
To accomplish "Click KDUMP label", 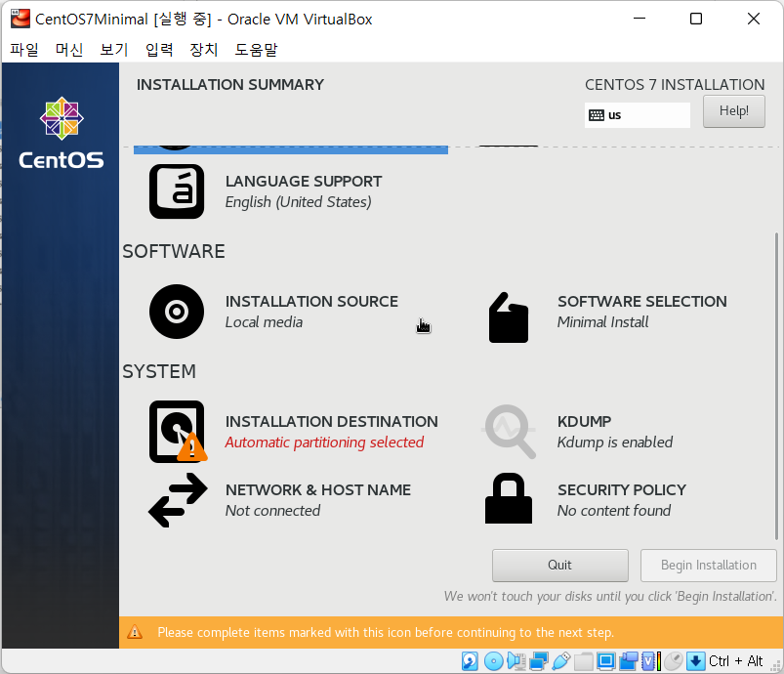I will [584, 422].
